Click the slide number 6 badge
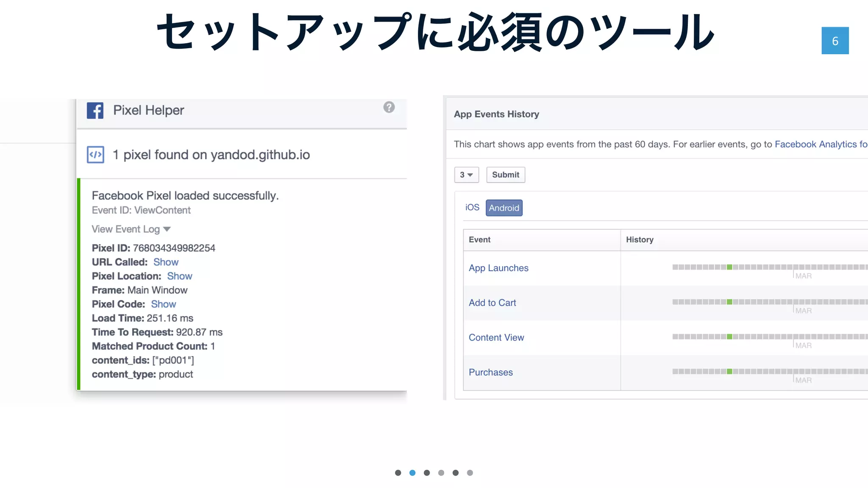Viewport: 868px width, 488px height. (x=835, y=41)
